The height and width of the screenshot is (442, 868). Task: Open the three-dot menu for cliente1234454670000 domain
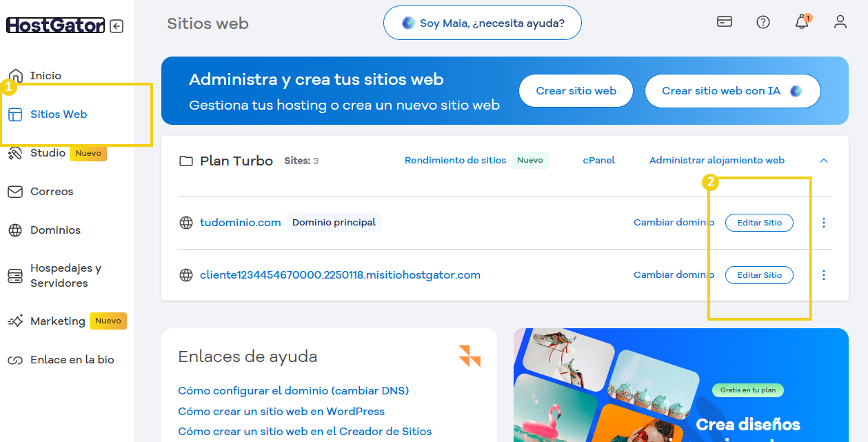click(x=824, y=275)
